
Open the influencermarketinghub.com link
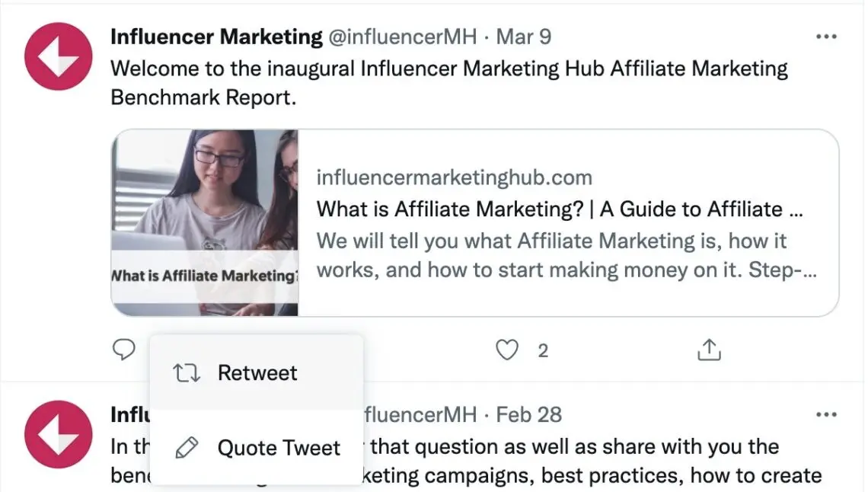[455, 177]
